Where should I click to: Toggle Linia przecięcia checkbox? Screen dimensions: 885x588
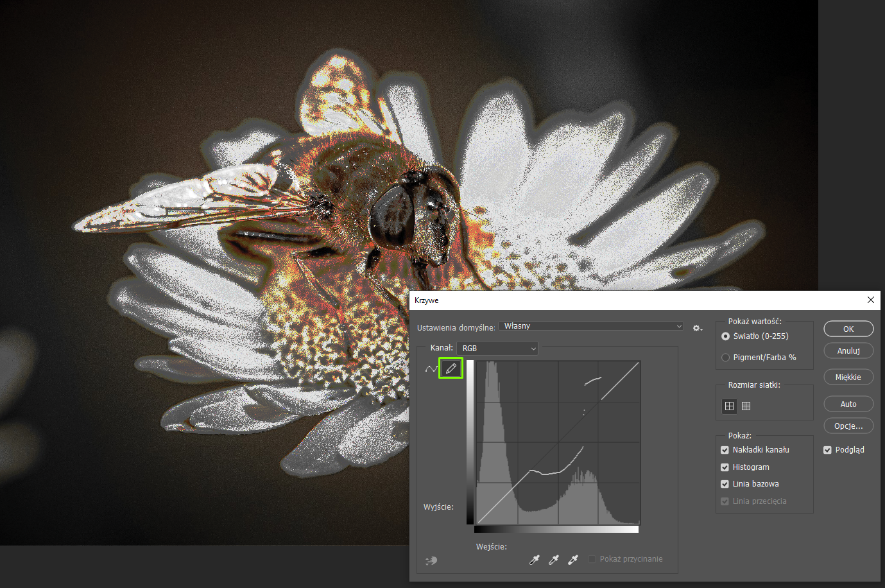point(725,501)
